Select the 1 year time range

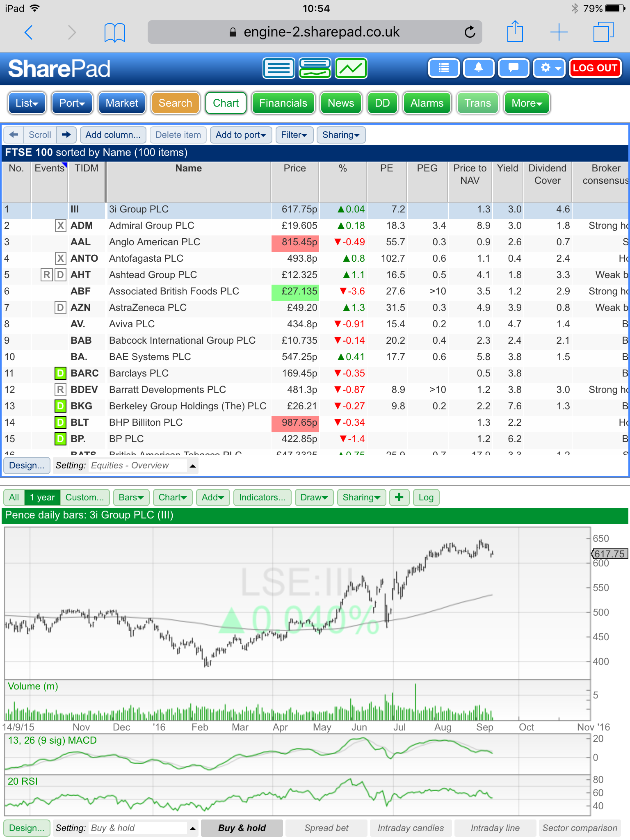(x=42, y=498)
